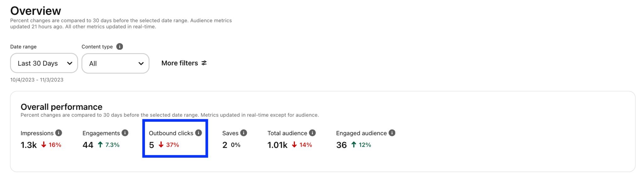Screen dimensions: 644x181
Task: Open the Content type All dropdown
Action: coord(115,63)
